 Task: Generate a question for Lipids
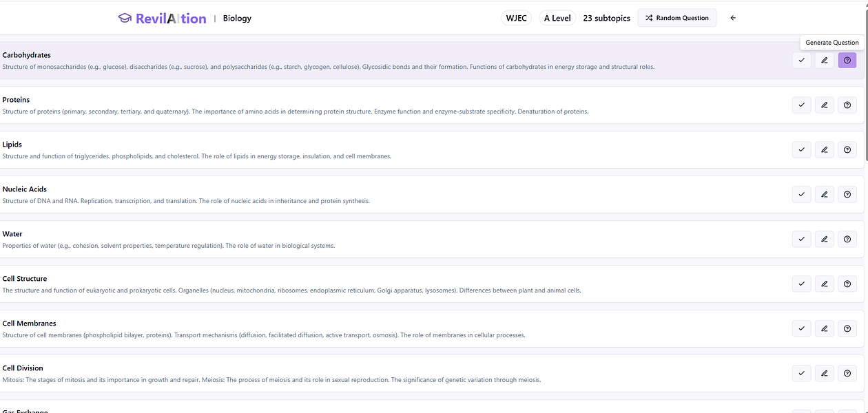tap(847, 150)
